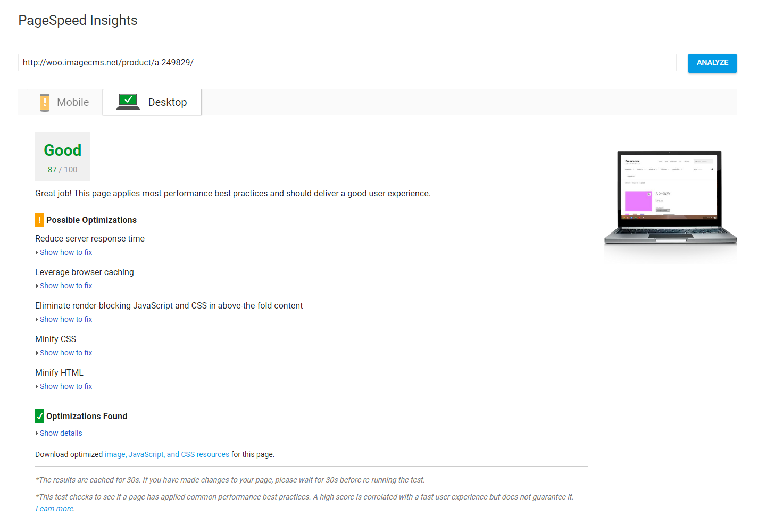Expand fix for Minify CSS

66,353
